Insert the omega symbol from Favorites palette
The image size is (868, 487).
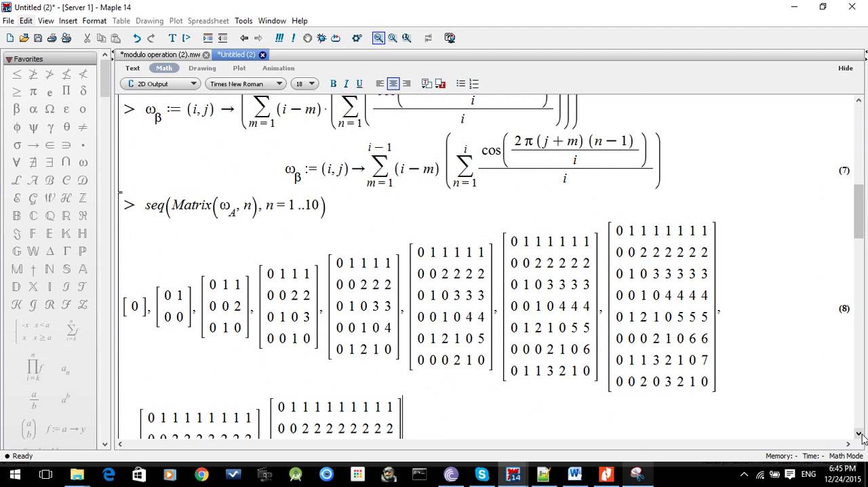pyautogui.click(x=83, y=163)
